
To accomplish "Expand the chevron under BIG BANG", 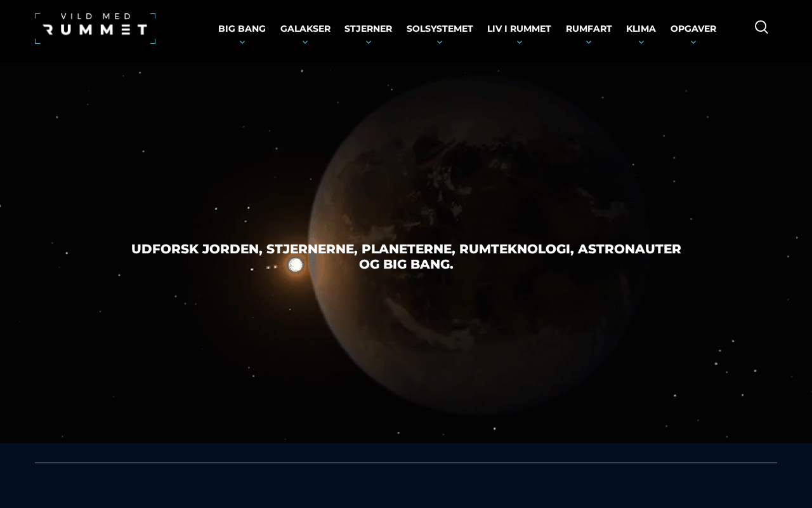I will tap(242, 43).
